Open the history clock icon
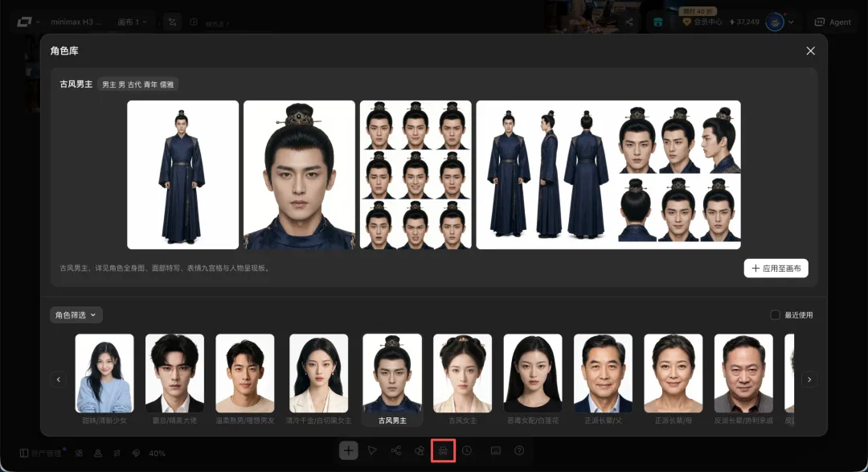The image size is (868, 472). click(467, 450)
